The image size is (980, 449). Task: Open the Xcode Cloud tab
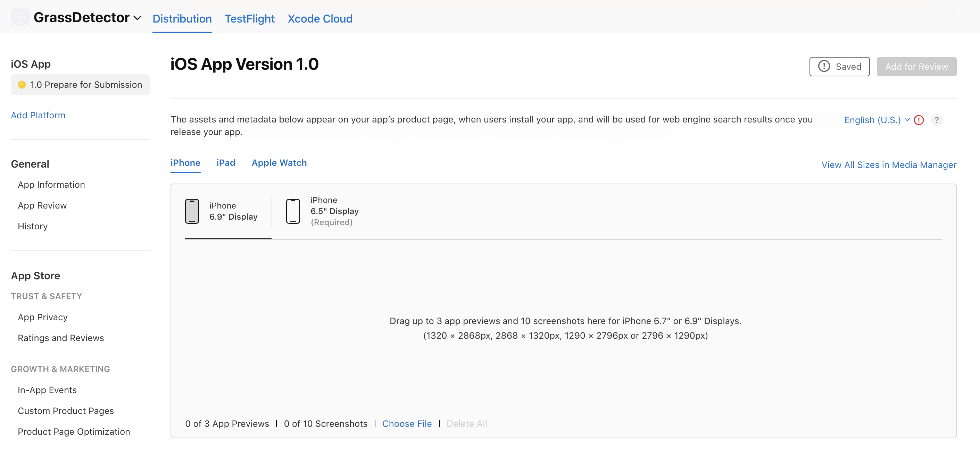(320, 19)
